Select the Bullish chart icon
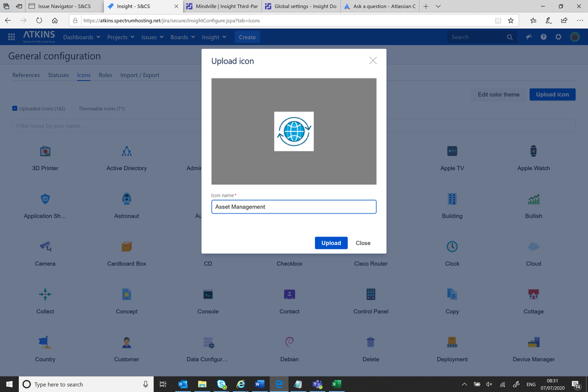This screenshot has width=588, height=392. [x=533, y=199]
